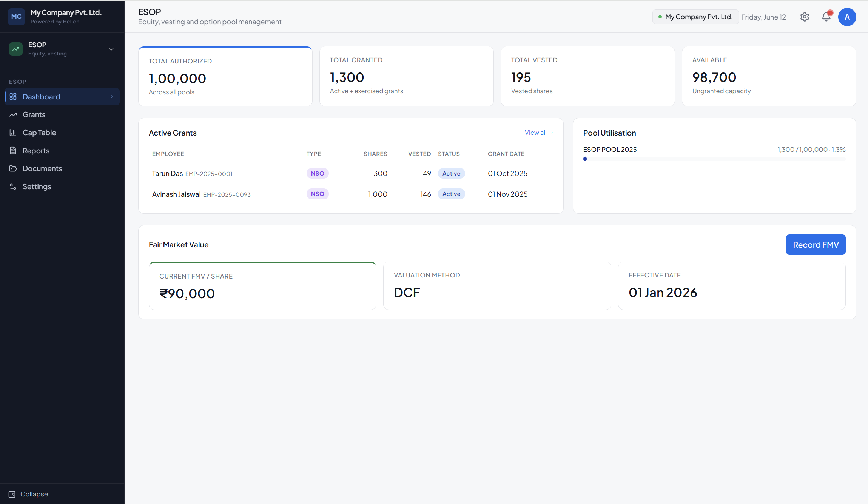Click the ESOP POOL 2025 label
Viewport: 868px width, 504px height.
coord(610,150)
